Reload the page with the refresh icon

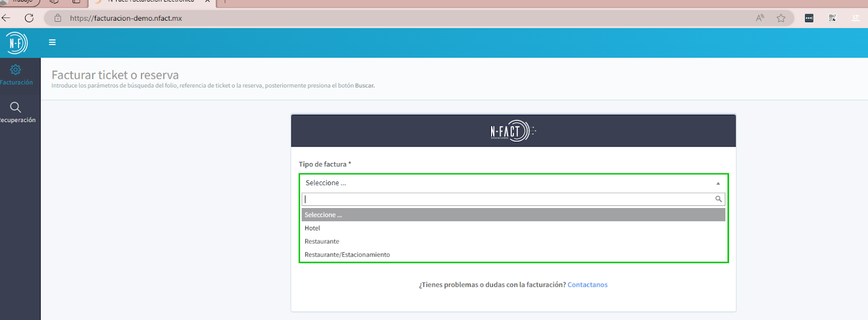pos(29,18)
